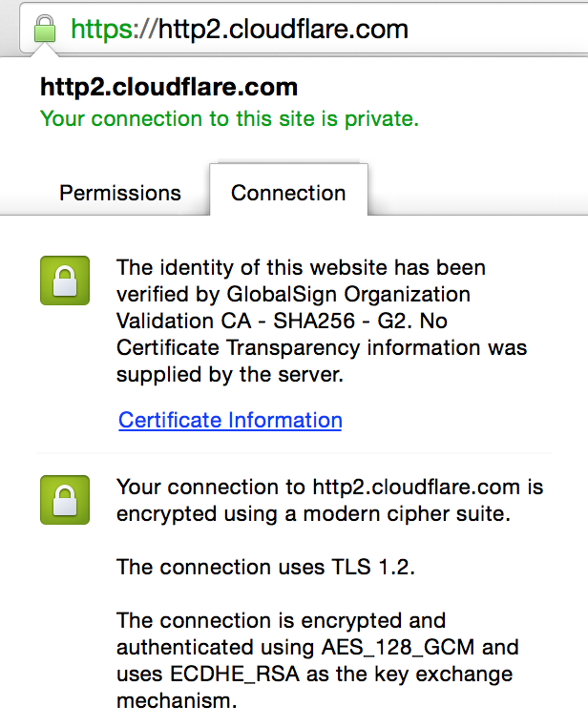The image size is (588, 727).
Task: Click the green 'connection to this site is private' text
Action: click(229, 119)
